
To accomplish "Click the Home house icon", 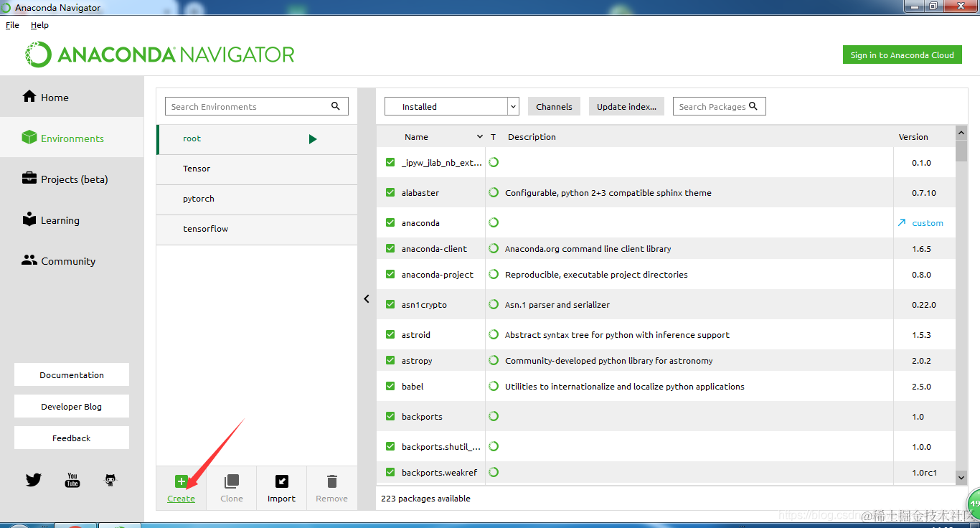I will click(29, 96).
